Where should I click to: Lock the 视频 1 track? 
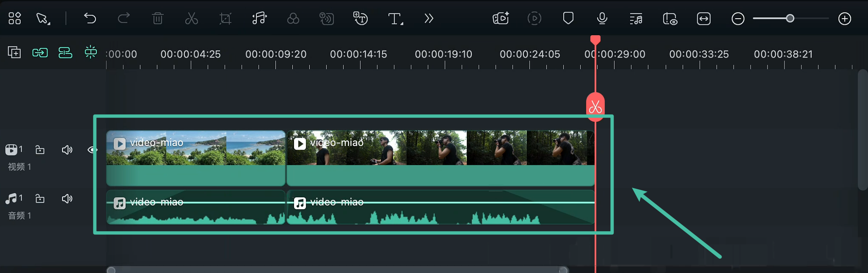pos(40,150)
